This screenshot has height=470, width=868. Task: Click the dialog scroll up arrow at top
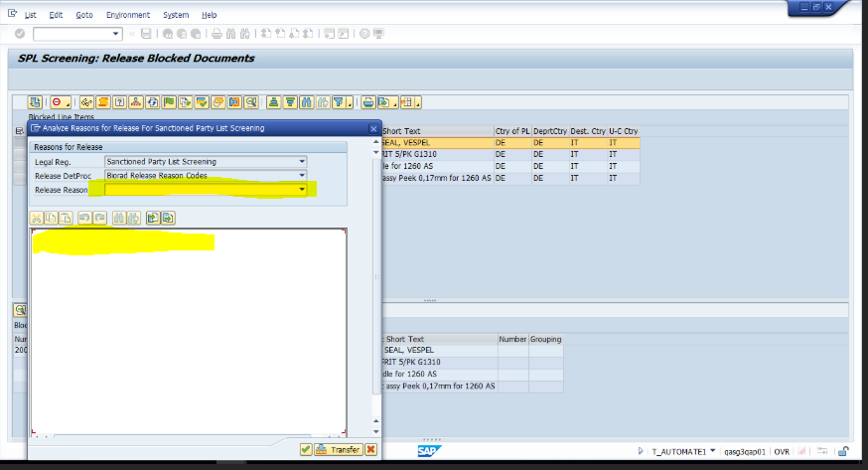click(x=376, y=142)
